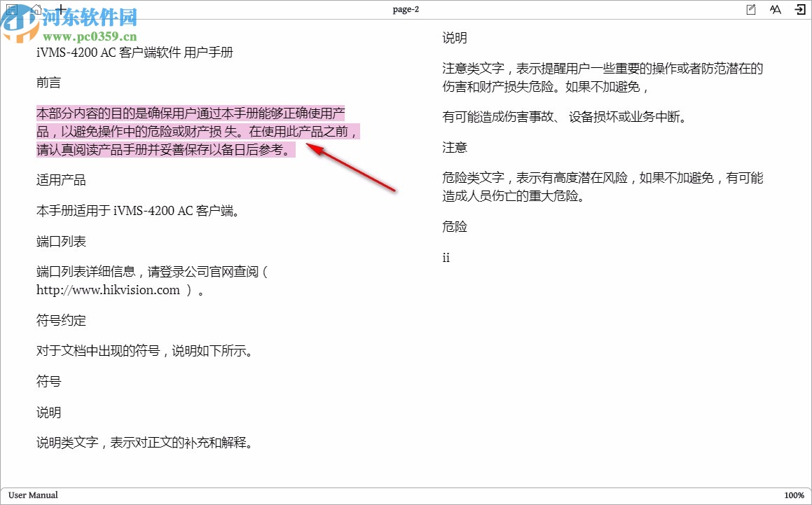Click the 100% zoom indicator
Viewport: 812px width, 505px height.
pos(794,495)
